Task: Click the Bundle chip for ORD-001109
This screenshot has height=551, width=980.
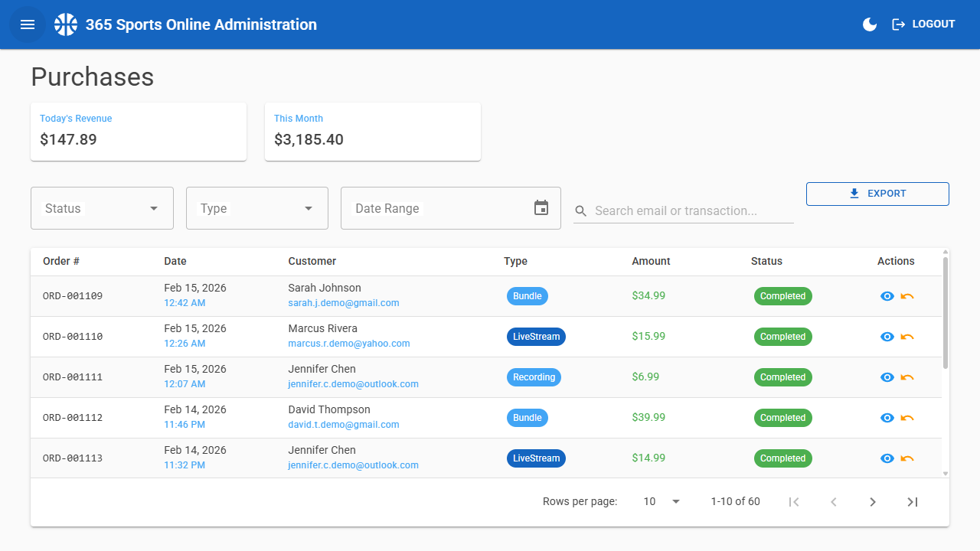Action: click(528, 296)
